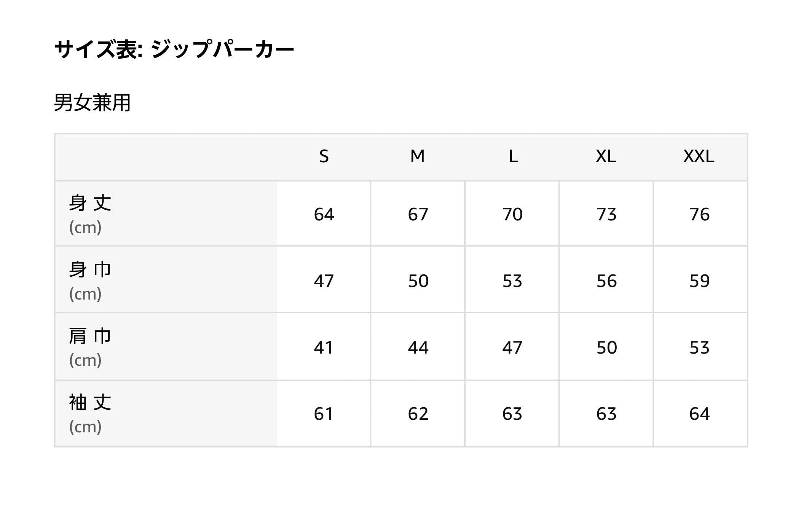Click the 身丈 row label

pos(90,203)
